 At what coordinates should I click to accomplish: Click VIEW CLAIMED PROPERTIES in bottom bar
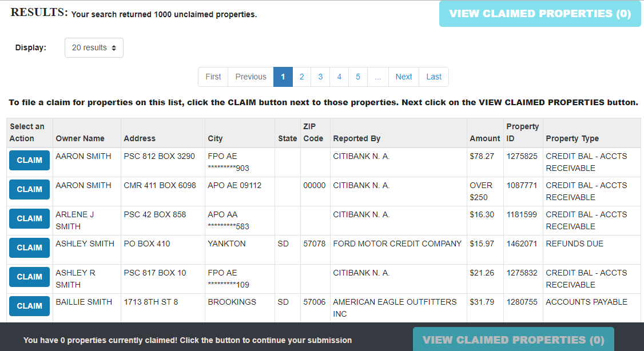(x=513, y=340)
